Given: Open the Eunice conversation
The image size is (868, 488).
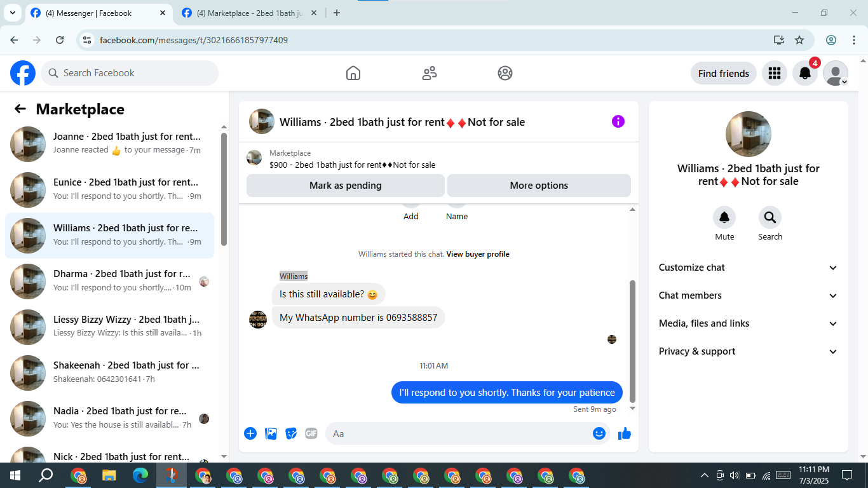Looking at the screenshot, I should pyautogui.click(x=109, y=190).
